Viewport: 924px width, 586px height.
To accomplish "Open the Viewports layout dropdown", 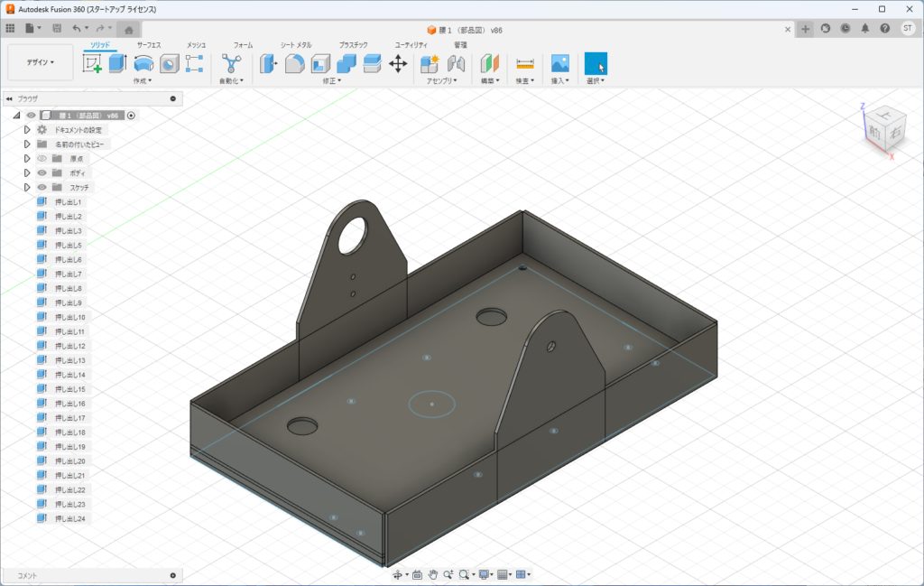I will point(523,575).
